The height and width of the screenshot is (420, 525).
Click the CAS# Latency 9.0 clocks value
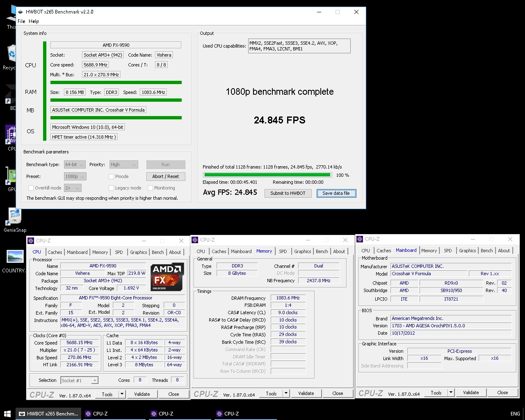tap(288, 313)
